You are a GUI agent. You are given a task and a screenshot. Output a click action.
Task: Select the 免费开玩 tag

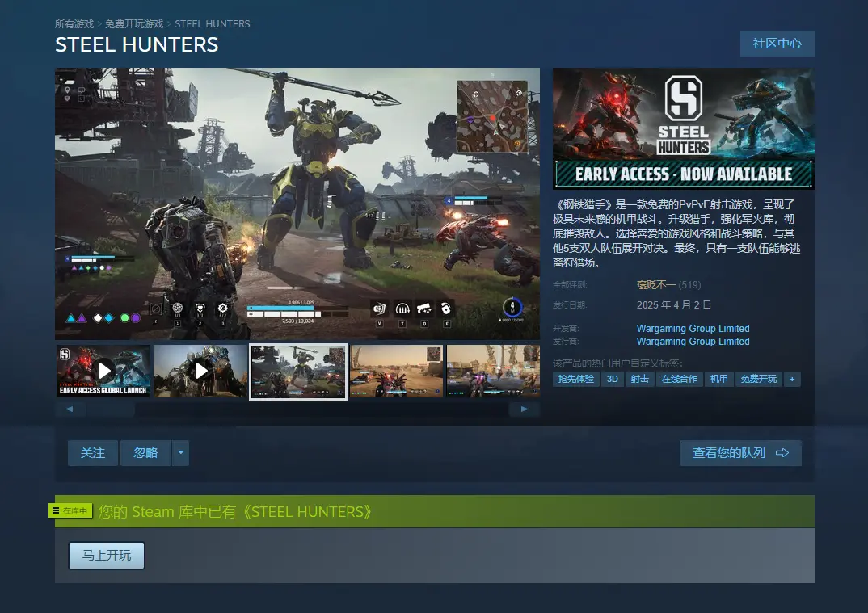coord(759,379)
